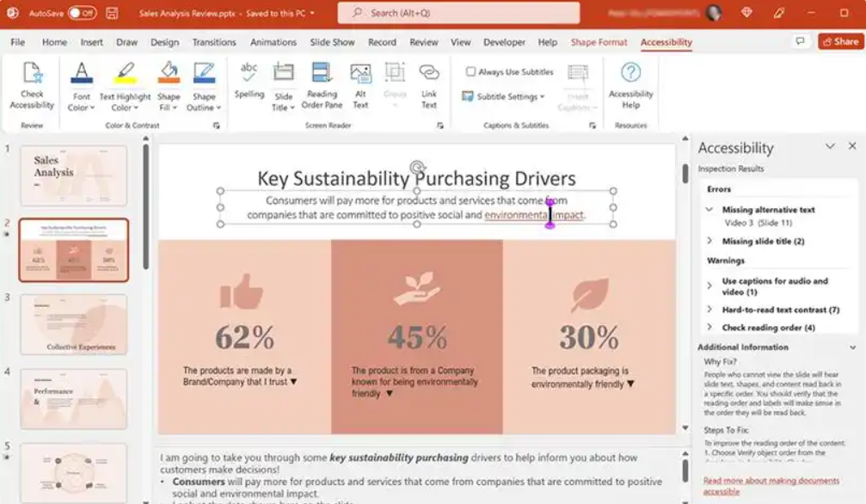The image size is (866, 504).
Task: Collapse Missing alternative text group
Action: (709, 210)
